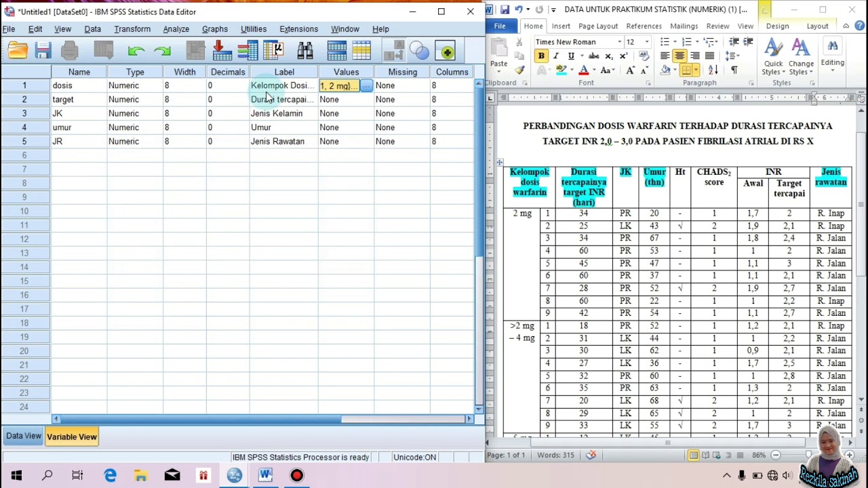This screenshot has height=488, width=868.
Task: Open the font size dropdown in Word
Action: [x=646, y=42]
